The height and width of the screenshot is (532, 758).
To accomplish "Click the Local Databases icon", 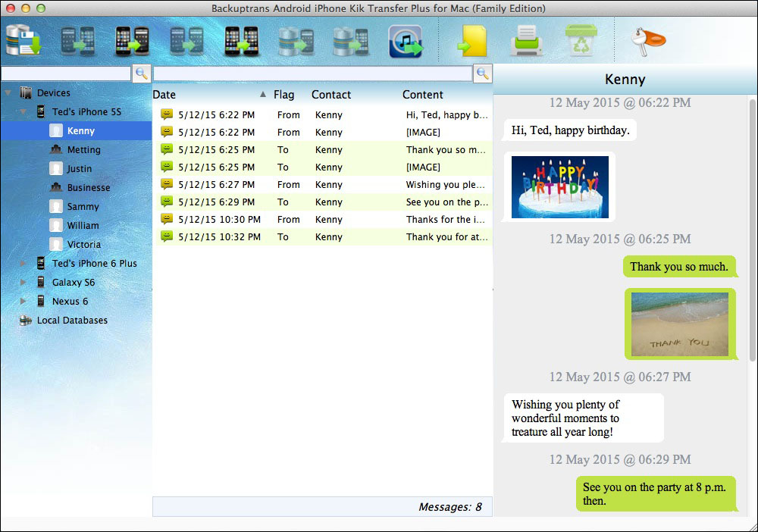I will click(26, 321).
